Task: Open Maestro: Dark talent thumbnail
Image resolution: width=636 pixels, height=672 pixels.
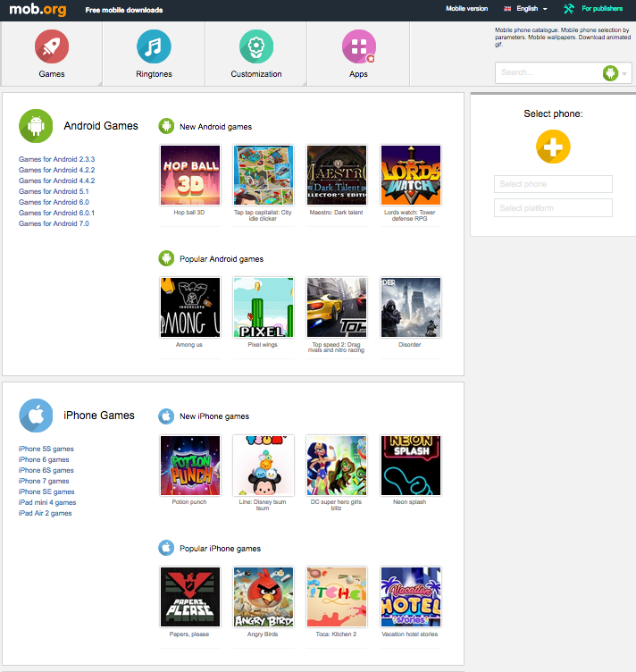Action: (x=337, y=175)
